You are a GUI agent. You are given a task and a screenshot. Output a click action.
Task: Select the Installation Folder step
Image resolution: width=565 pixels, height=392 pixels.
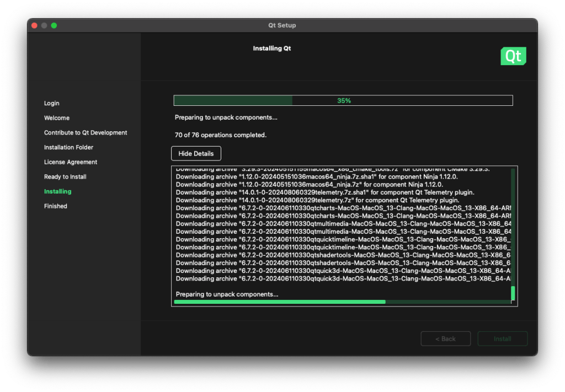tap(68, 147)
